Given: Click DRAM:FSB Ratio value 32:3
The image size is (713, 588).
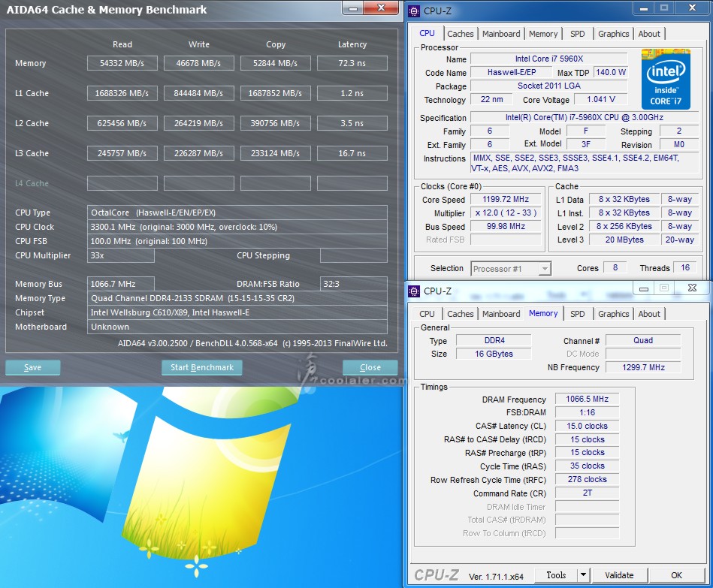Looking at the screenshot, I should click(354, 284).
